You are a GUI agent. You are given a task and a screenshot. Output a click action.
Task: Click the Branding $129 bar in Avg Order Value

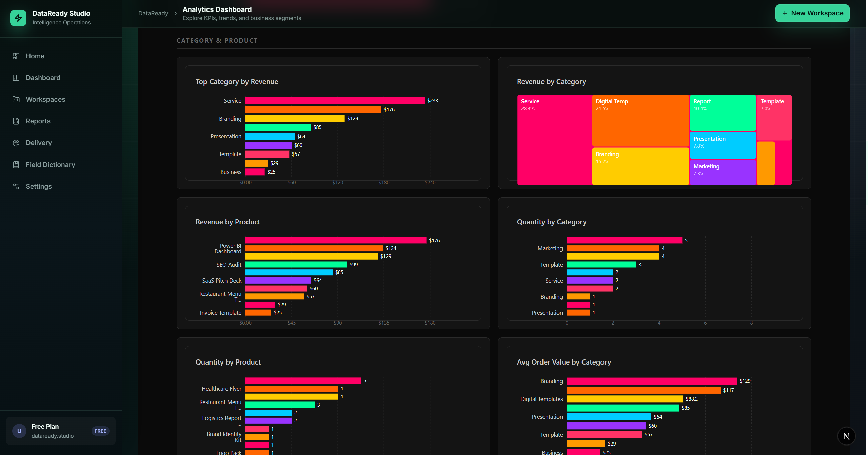(652, 381)
